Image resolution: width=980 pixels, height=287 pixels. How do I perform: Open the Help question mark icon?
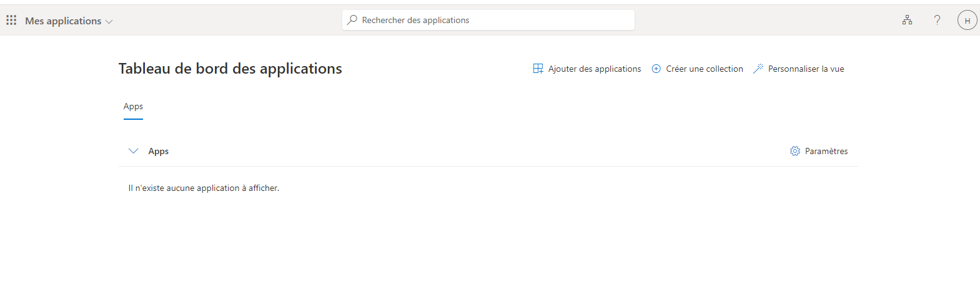[x=937, y=20]
